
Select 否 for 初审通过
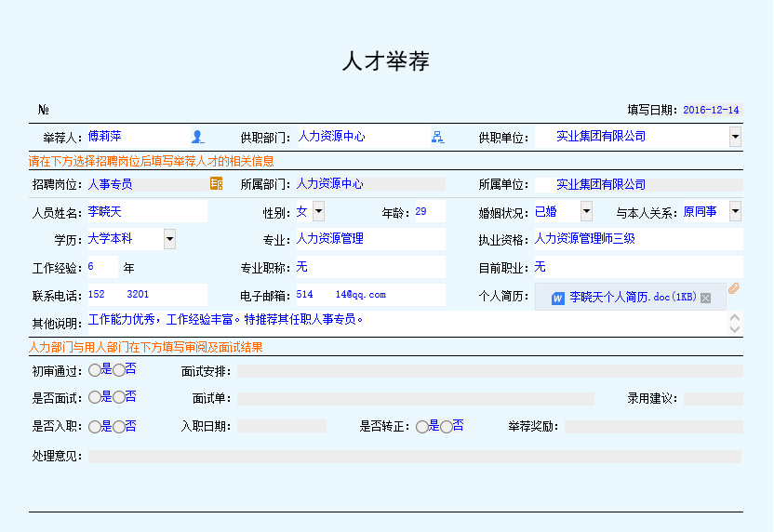click(x=119, y=370)
